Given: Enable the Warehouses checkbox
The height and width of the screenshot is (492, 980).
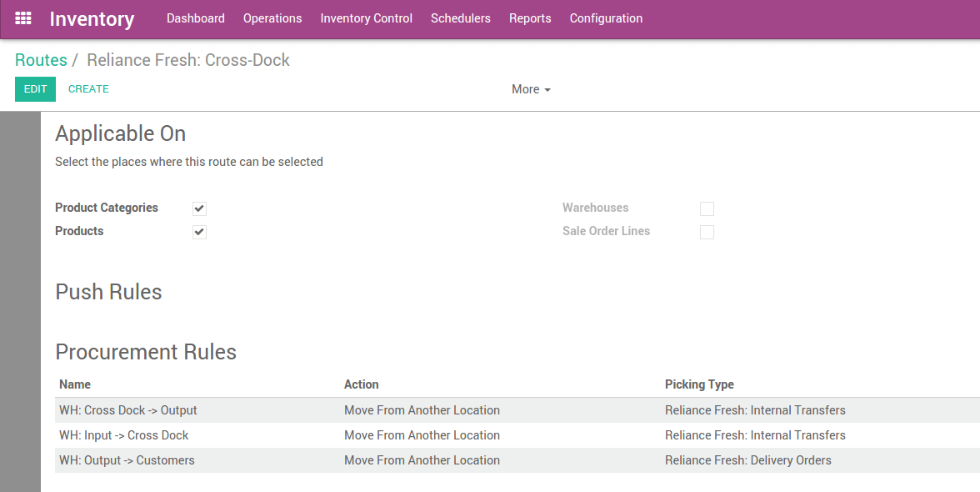Looking at the screenshot, I should click(707, 208).
